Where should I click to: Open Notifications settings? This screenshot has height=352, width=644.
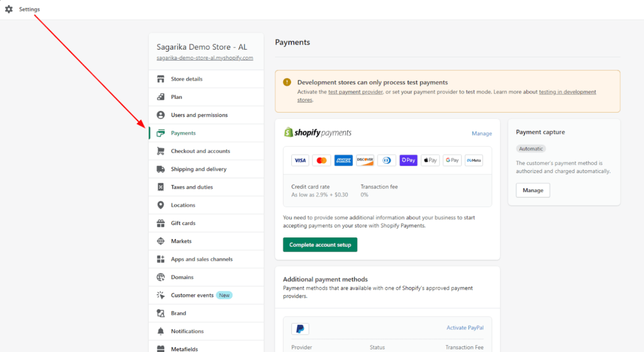point(206,331)
